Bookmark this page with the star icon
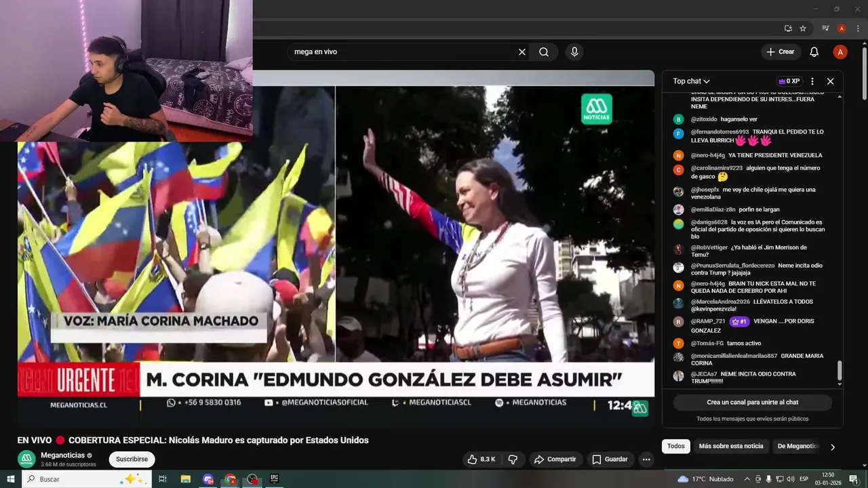Screen dimensions: 868x488 click(803, 28)
